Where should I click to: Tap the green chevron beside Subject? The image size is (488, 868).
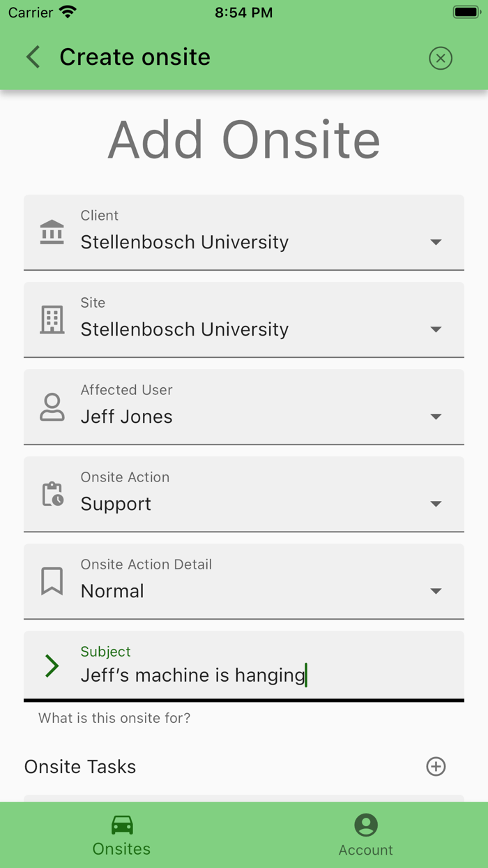[52, 666]
